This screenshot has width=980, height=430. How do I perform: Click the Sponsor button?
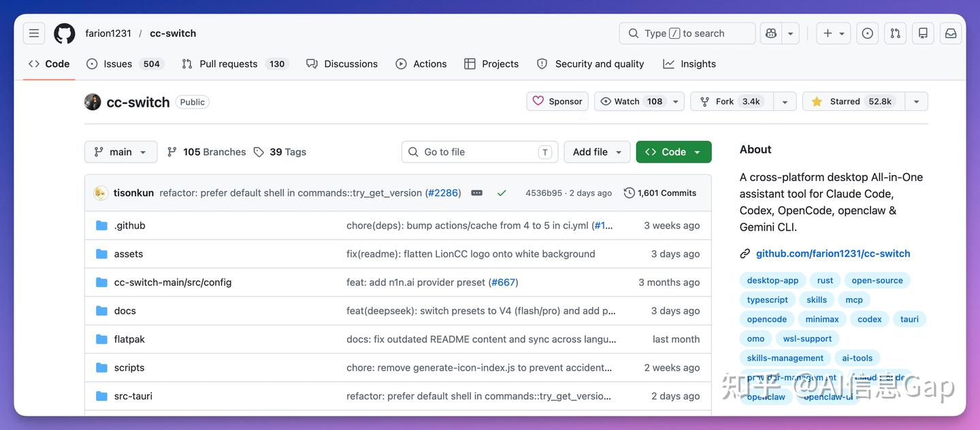coord(557,101)
